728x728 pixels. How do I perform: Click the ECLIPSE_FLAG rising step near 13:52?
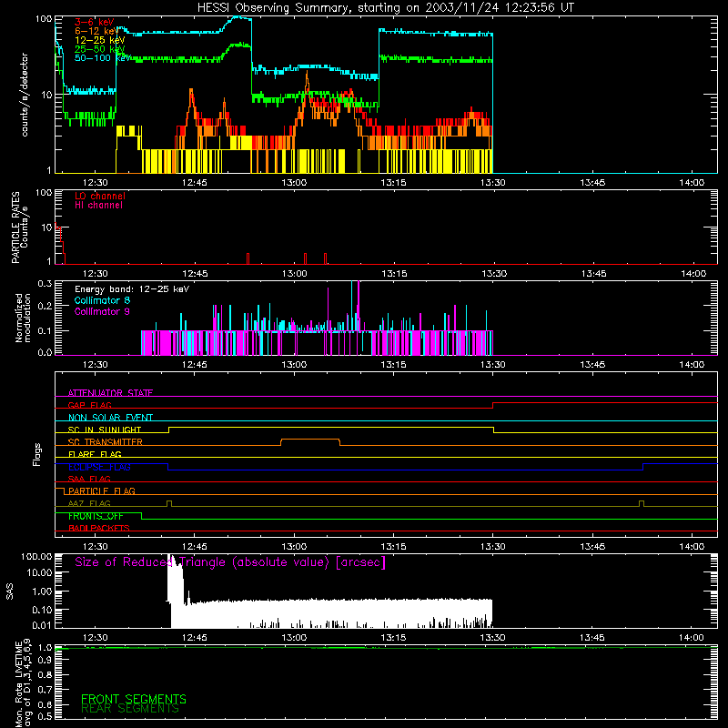click(x=643, y=467)
